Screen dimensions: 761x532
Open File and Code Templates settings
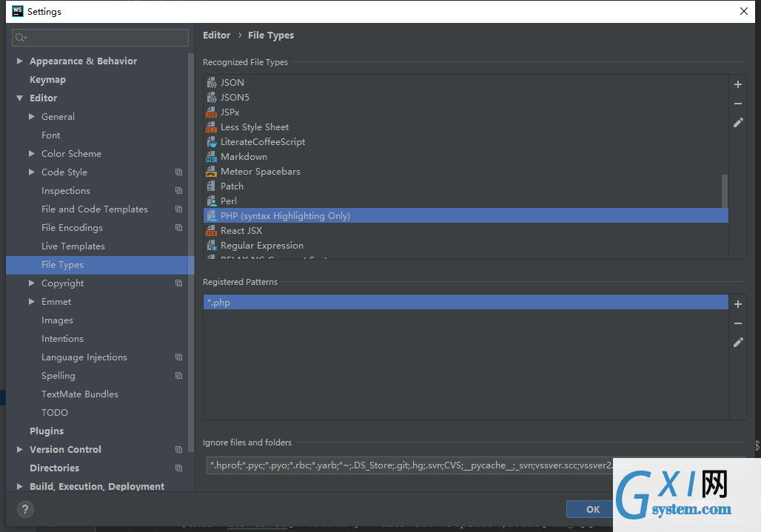click(95, 209)
